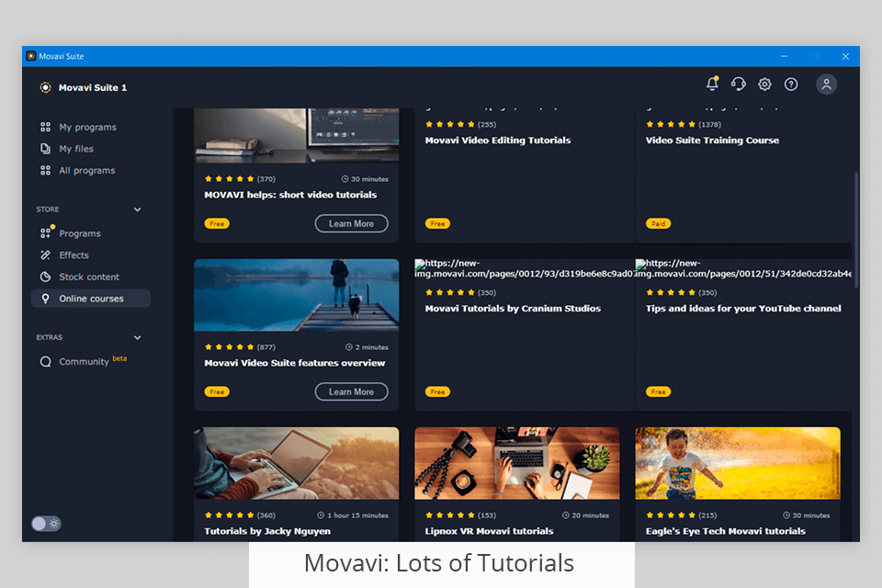The image size is (882, 588).
Task: Click title Movavi Tutorials by Cranium Studios
Action: tap(513, 309)
